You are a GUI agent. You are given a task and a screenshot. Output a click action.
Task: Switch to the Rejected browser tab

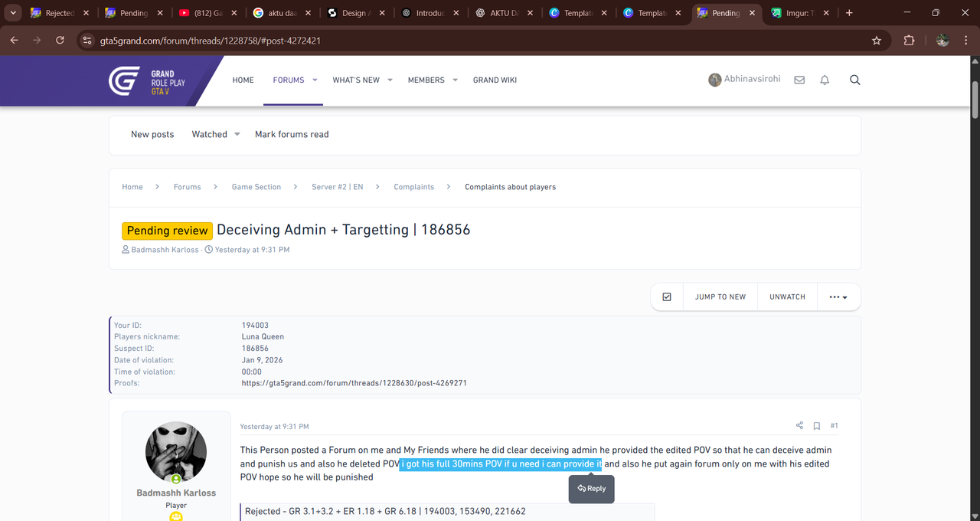click(60, 13)
